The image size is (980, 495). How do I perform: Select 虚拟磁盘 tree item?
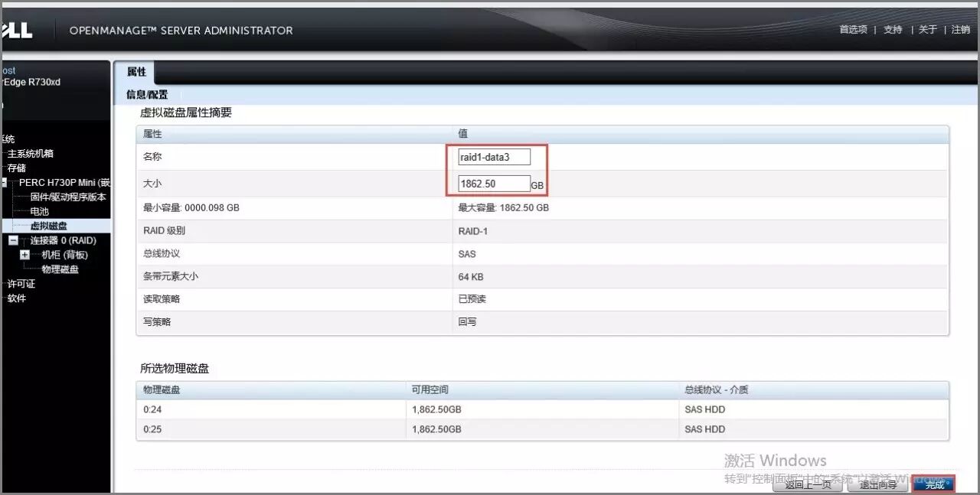pyautogui.click(x=49, y=226)
